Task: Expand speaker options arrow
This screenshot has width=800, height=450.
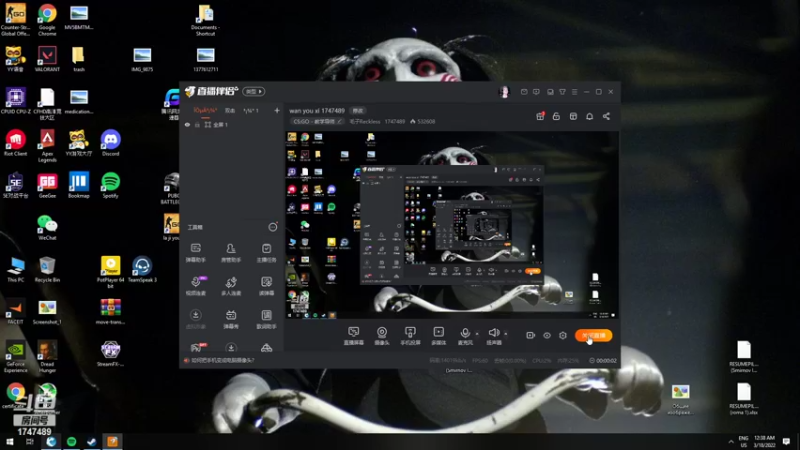Action: tap(506, 334)
